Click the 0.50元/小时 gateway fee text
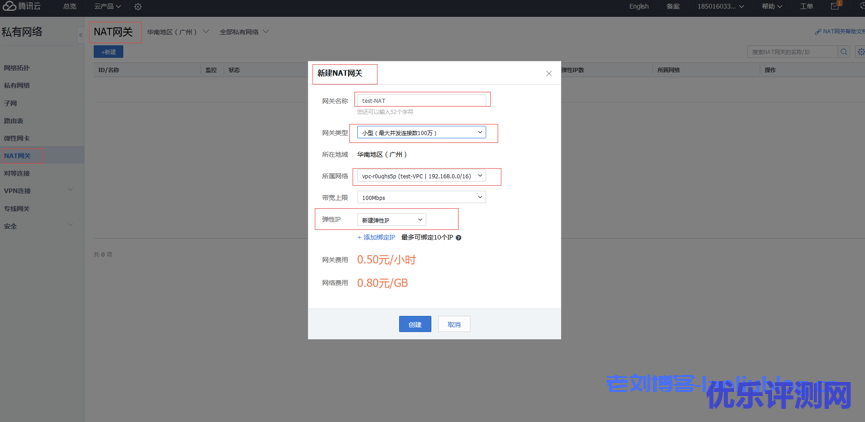Screen dimensions: 865x422 pyautogui.click(x=386, y=259)
